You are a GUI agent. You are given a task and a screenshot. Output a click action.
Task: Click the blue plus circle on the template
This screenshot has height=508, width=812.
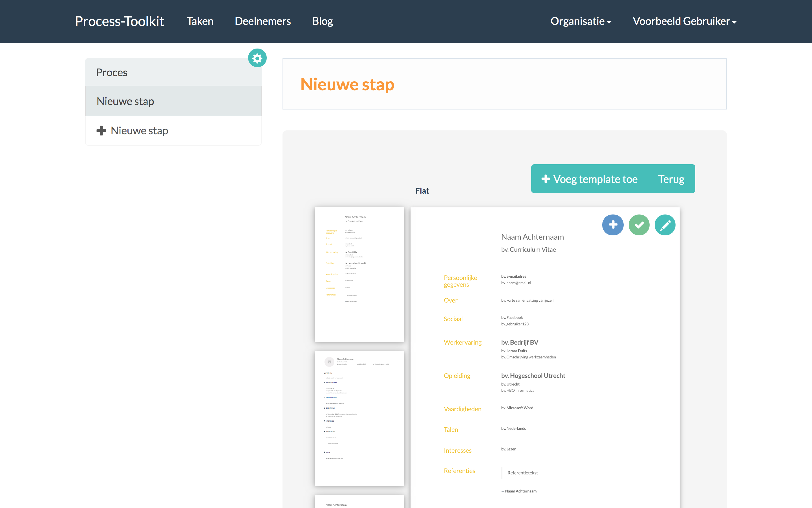click(613, 225)
